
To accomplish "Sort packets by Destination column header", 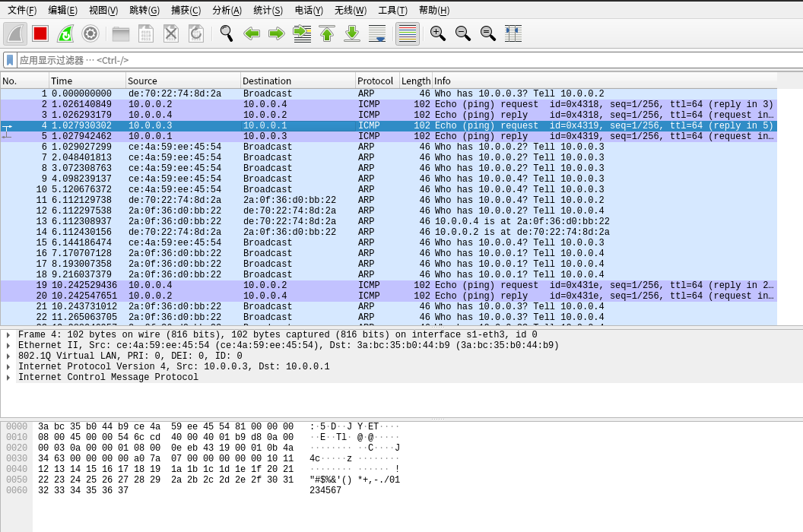I will (297, 81).
